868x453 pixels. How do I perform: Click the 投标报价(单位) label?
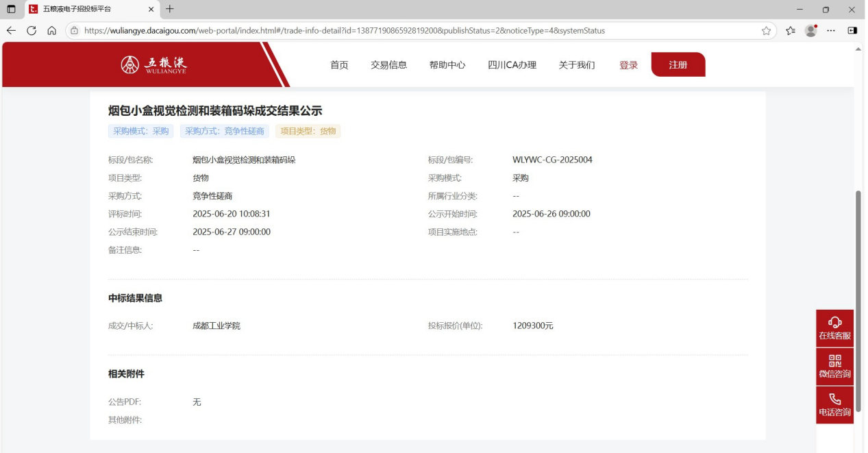point(456,326)
